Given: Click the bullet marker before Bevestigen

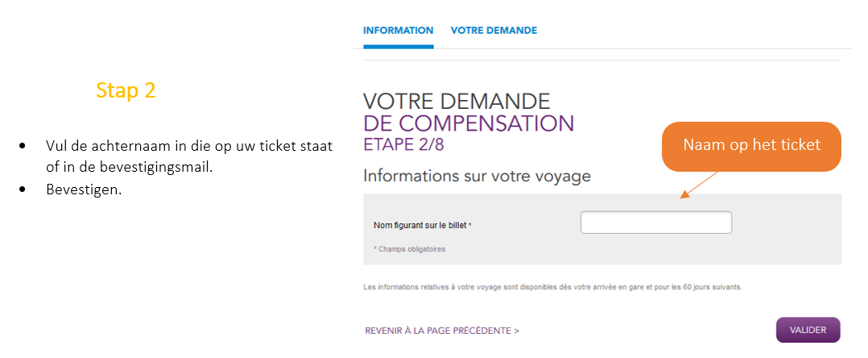Looking at the screenshot, I should click(24, 189).
